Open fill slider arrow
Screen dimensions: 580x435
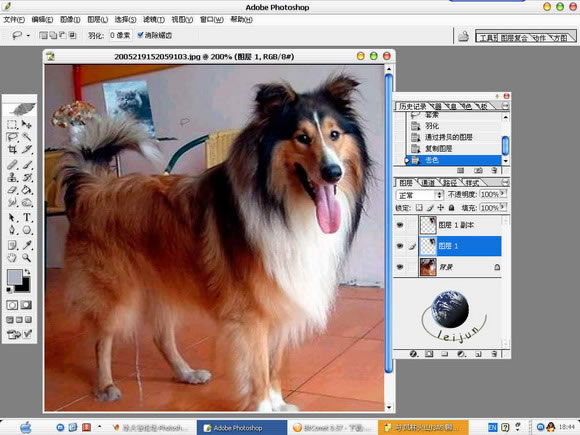pos(503,207)
